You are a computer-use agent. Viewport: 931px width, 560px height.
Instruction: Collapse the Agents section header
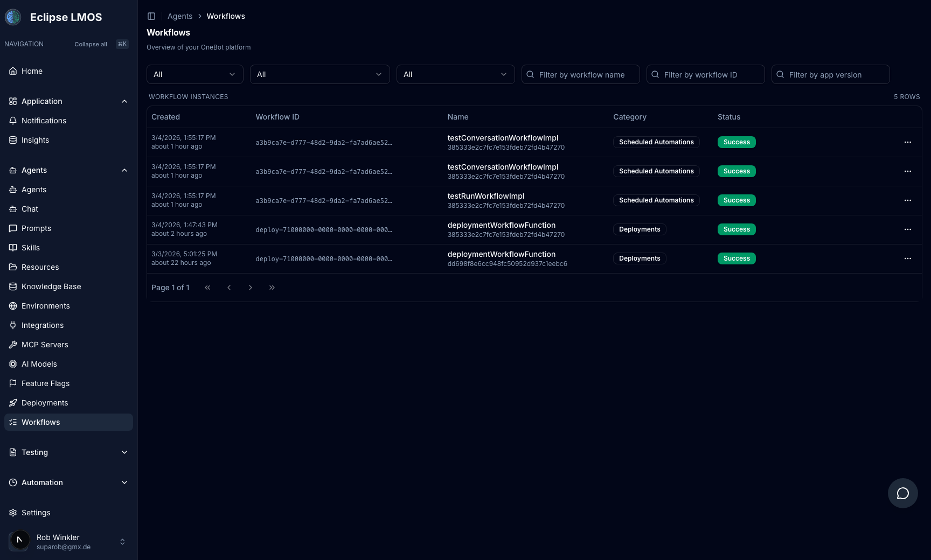pos(68,170)
